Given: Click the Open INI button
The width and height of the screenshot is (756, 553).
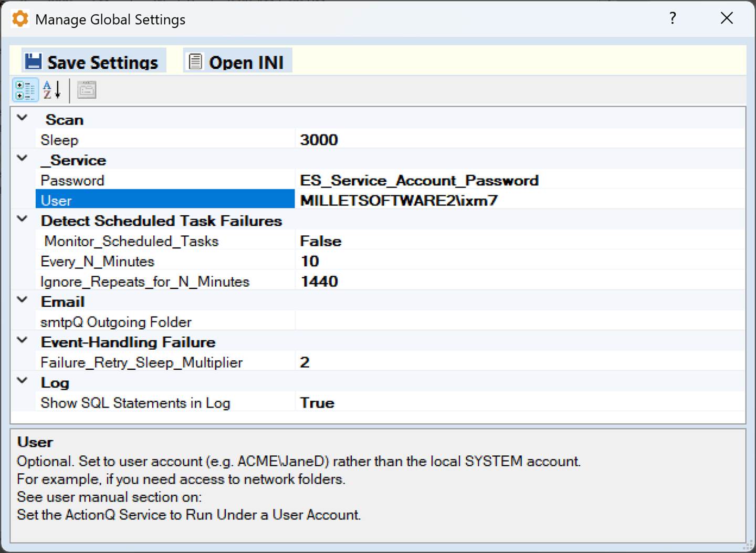Looking at the screenshot, I should pyautogui.click(x=237, y=61).
